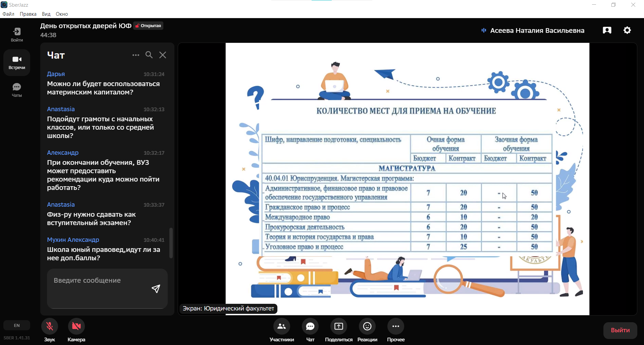Screen dimensions: 644x345
Task: Close the Чат panel
Action: tap(163, 55)
